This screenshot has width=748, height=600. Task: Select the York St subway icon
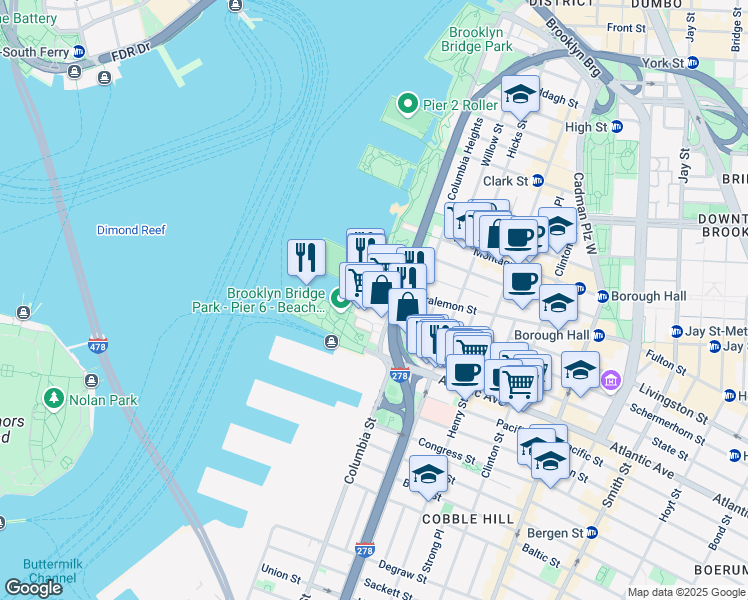click(x=693, y=62)
